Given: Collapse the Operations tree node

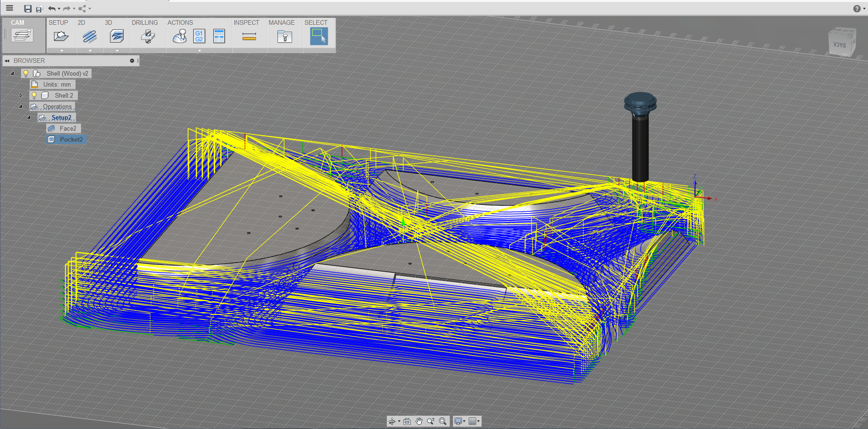Looking at the screenshot, I should (21, 106).
